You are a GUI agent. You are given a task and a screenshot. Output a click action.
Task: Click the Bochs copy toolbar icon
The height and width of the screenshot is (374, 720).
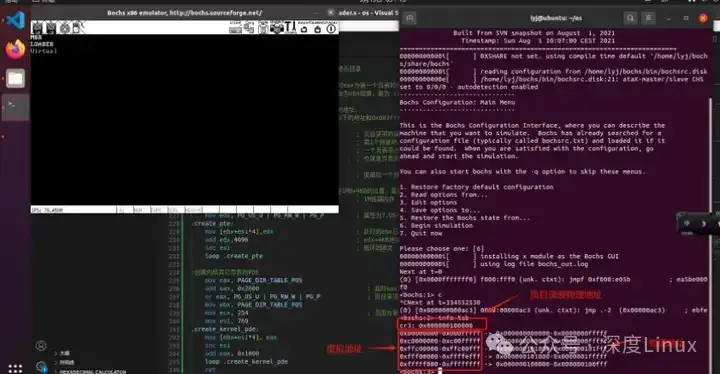tap(249, 28)
